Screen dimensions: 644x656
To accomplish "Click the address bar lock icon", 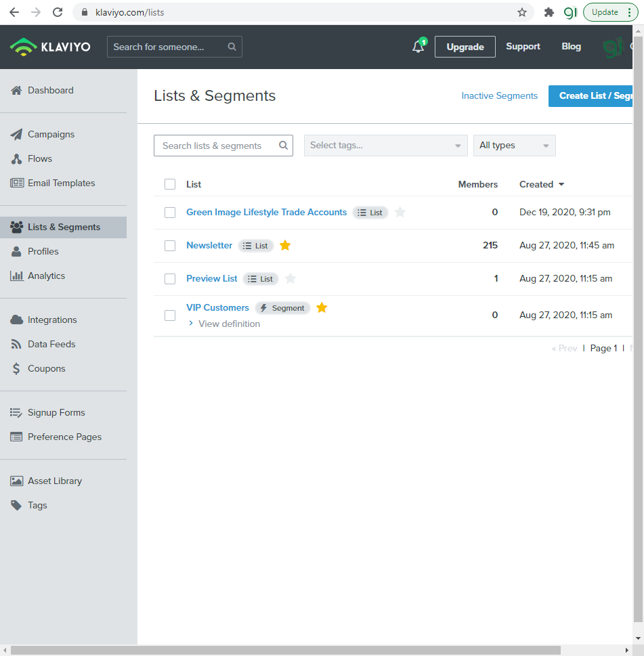I will (x=85, y=12).
